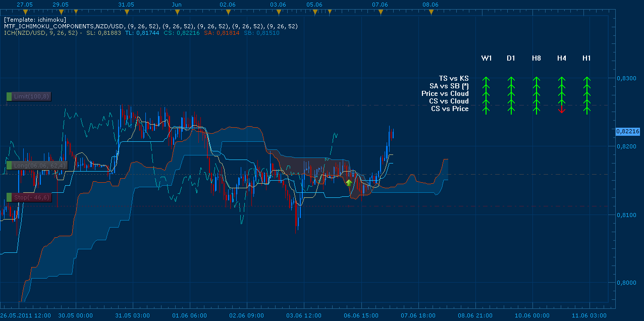Viewport: 644px width, 321px height.
Task: Click the yellow marker below the 07.06 date
Action: tap(380, 11)
